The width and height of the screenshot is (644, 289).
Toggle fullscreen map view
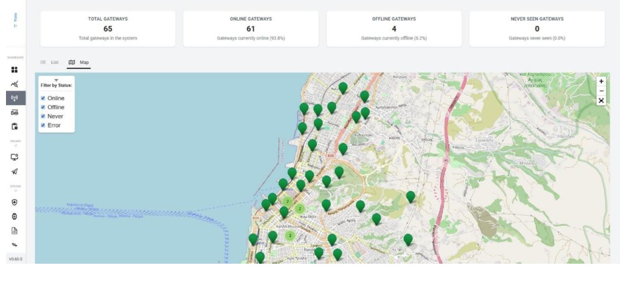pyautogui.click(x=601, y=101)
